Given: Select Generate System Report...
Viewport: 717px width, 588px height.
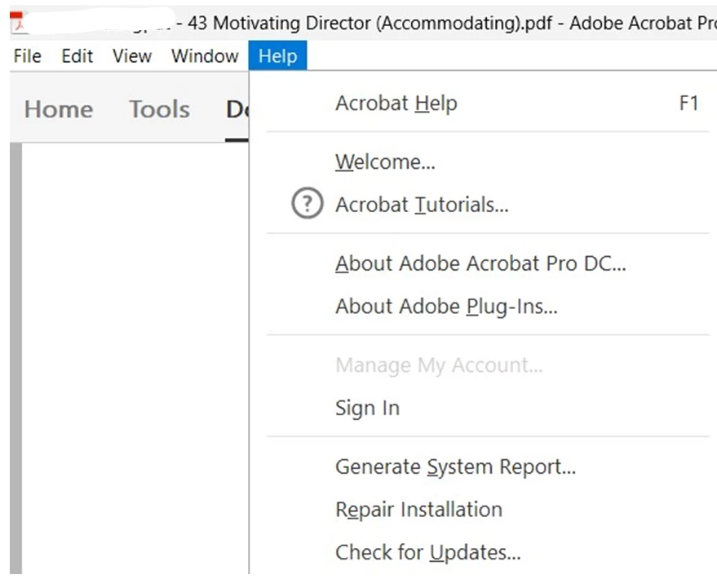Looking at the screenshot, I should 488,466.
